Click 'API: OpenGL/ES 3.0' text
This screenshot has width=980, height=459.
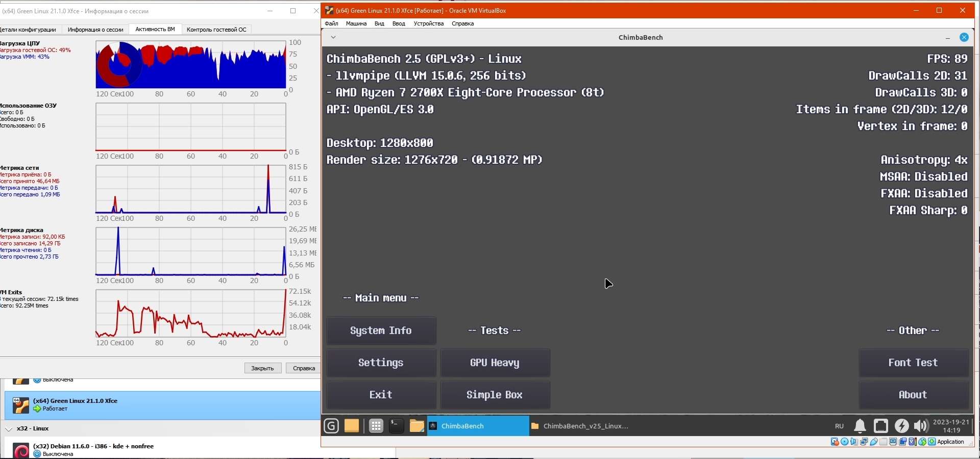380,109
